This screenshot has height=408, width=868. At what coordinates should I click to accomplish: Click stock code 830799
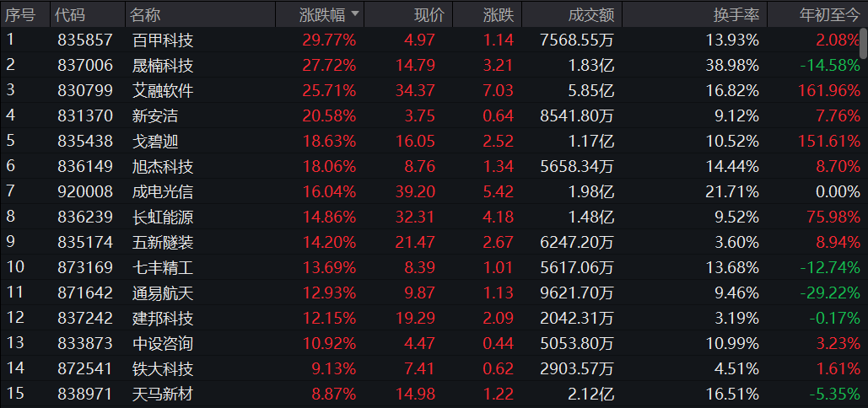[84, 91]
